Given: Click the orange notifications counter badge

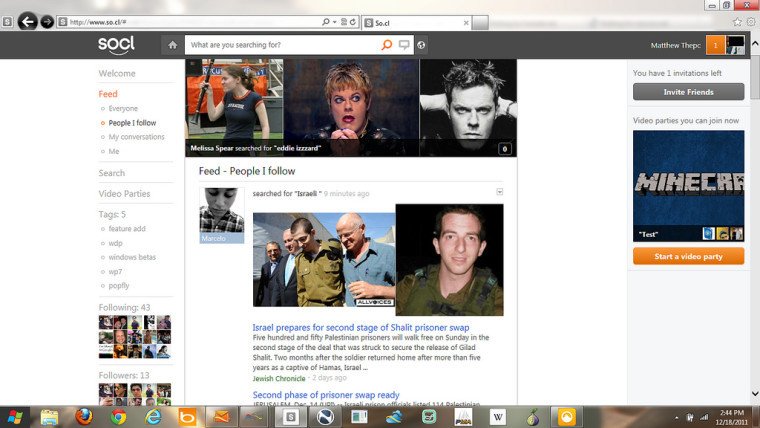Looking at the screenshot, I should 714,45.
